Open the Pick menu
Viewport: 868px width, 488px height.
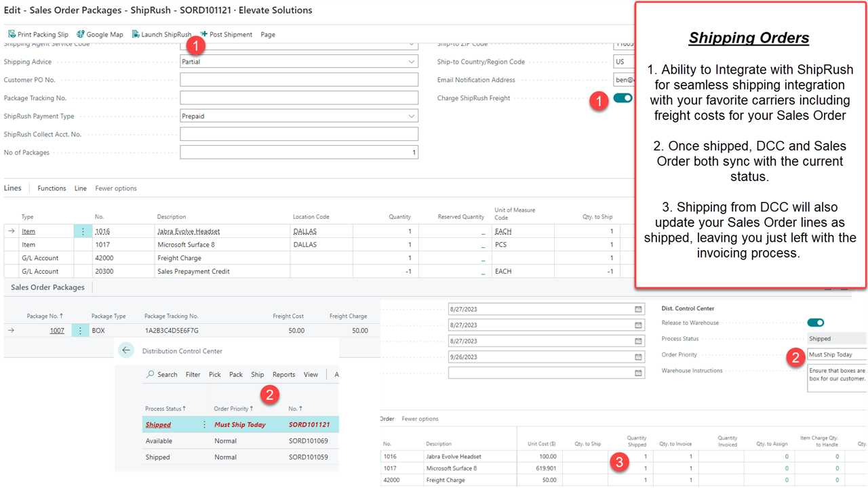coord(214,374)
